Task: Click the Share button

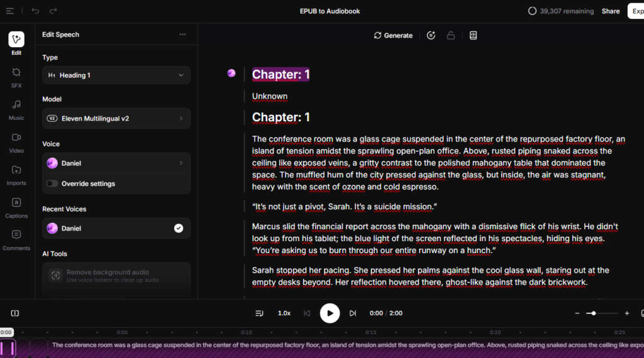Action: pos(610,11)
